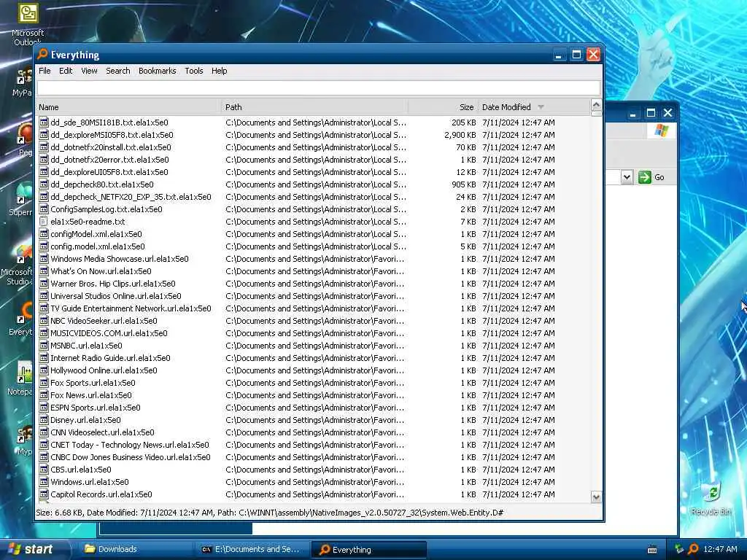Screen dimensions: 747x560
Task: Open the Search menu
Action: click(x=117, y=71)
